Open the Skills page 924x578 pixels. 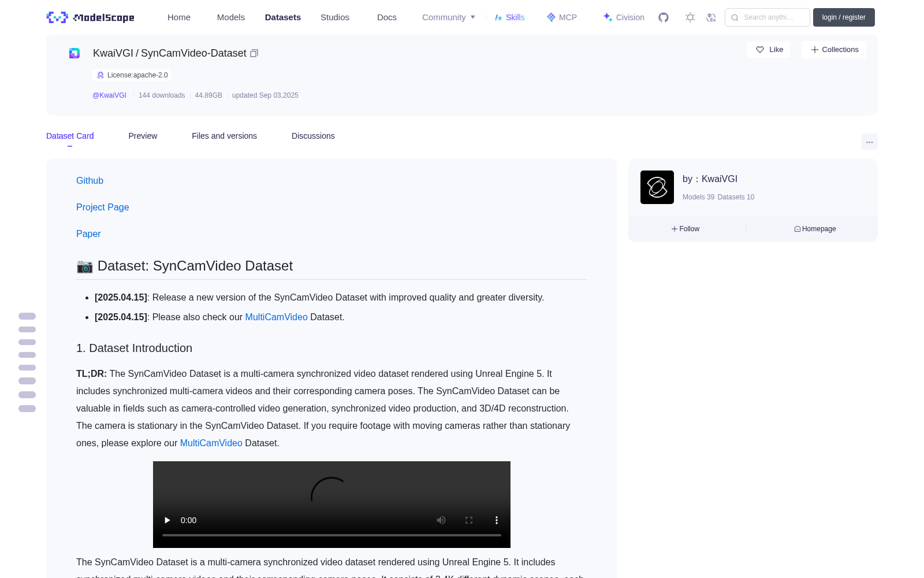[x=509, y=17]
